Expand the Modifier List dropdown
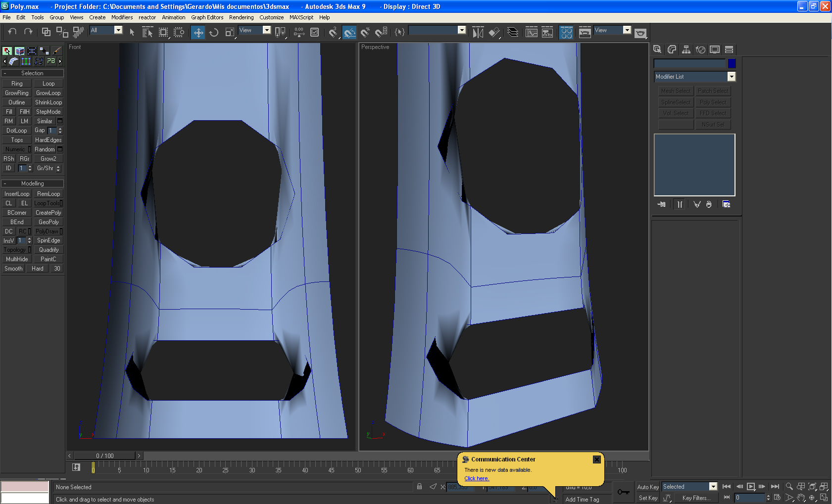This screenshot has width=832, height=504. point(731,77)
